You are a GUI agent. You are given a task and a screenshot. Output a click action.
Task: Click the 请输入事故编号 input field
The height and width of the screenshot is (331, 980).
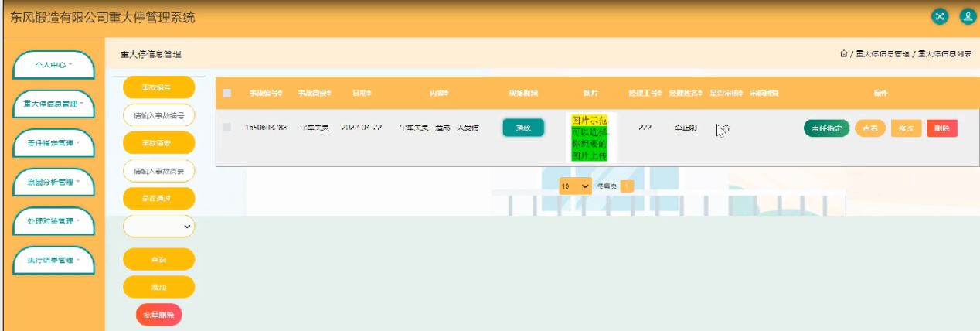pyautogui.click(x=159, y=115)
